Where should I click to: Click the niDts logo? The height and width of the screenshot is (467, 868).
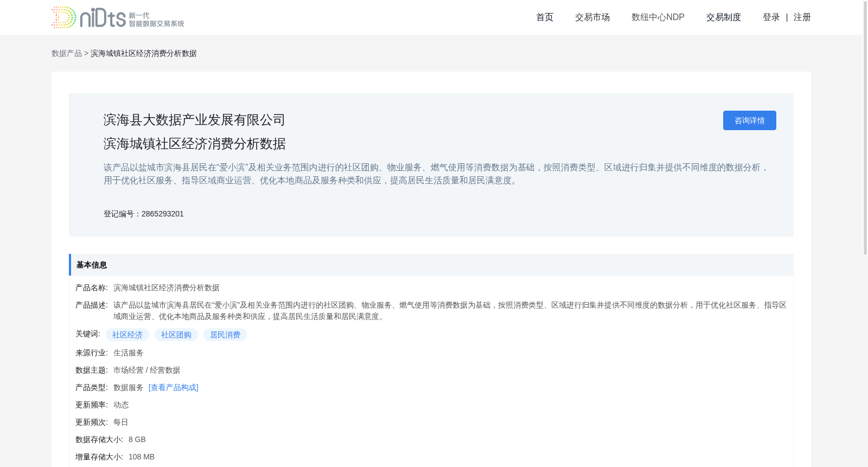[x=118, y=17]
